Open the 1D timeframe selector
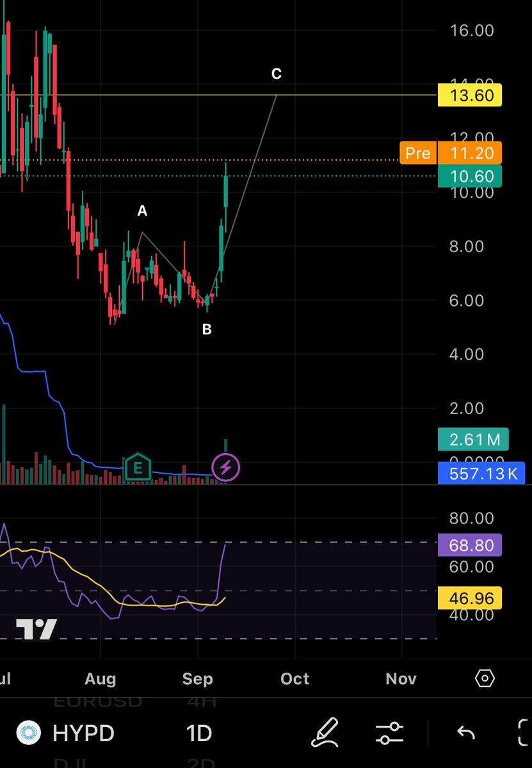The height and width of the screenshot is (768, 532). 198,733
